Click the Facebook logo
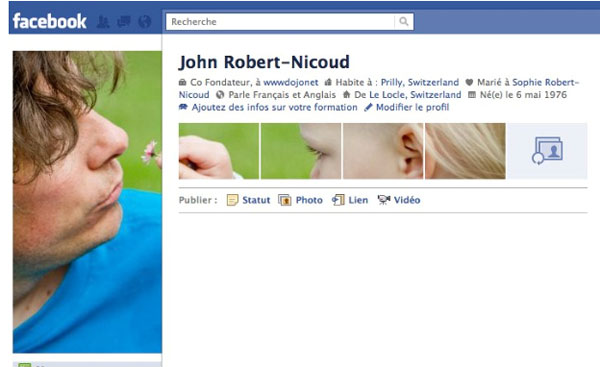This screenshot has width=600, height=367. 49,21
